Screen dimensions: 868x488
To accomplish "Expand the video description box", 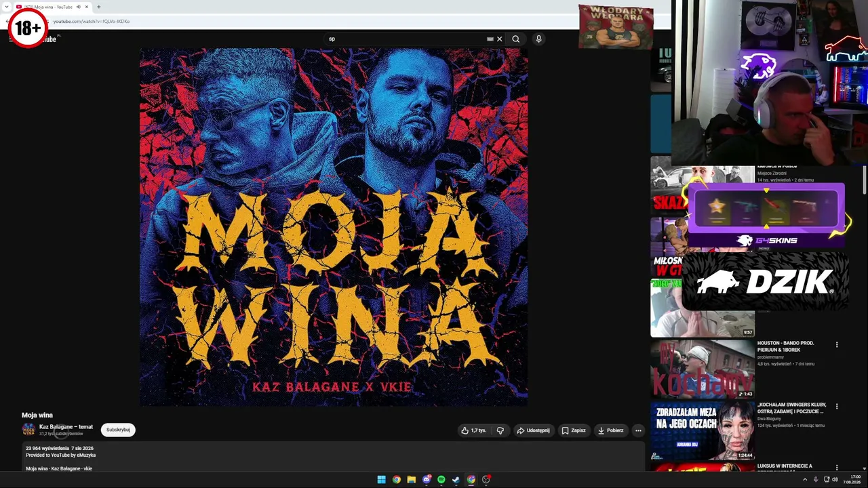I will point(334,457).
